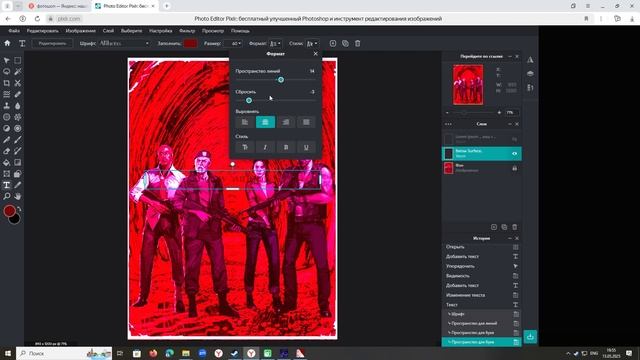This screenshot has height=360, width=640.
Task: Set text alignment to right
Action: tap(286, 122)
